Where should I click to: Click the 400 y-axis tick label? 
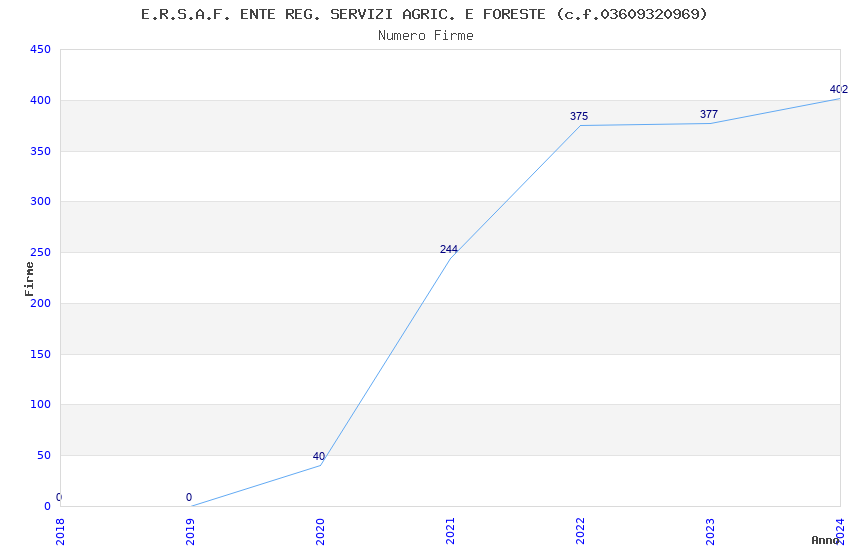41,101
